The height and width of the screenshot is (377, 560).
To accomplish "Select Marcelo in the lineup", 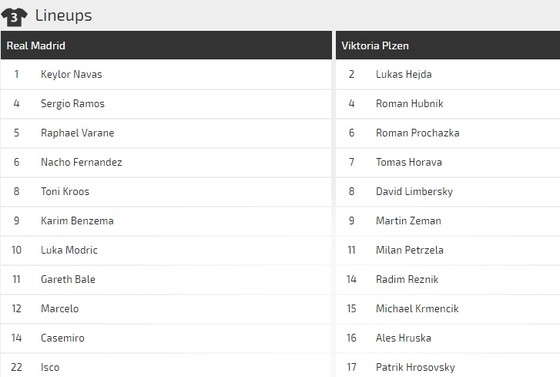I will (x=60, y=308).
